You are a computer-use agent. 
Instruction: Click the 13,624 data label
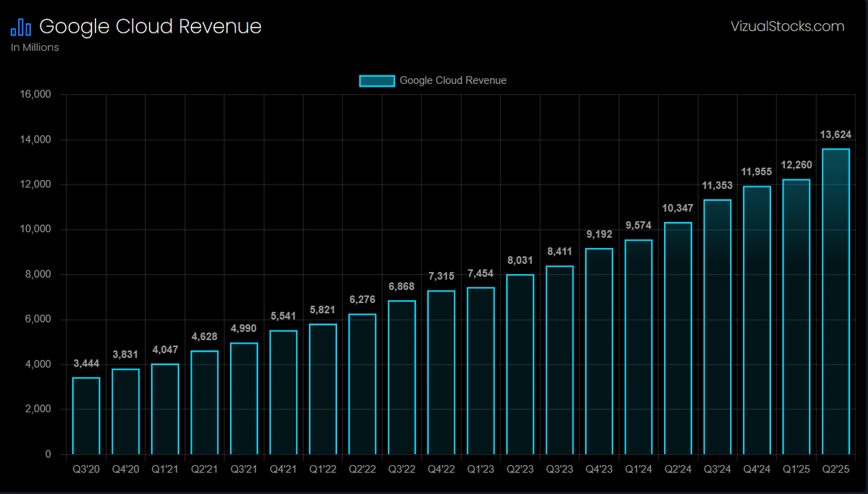(835, 135)
